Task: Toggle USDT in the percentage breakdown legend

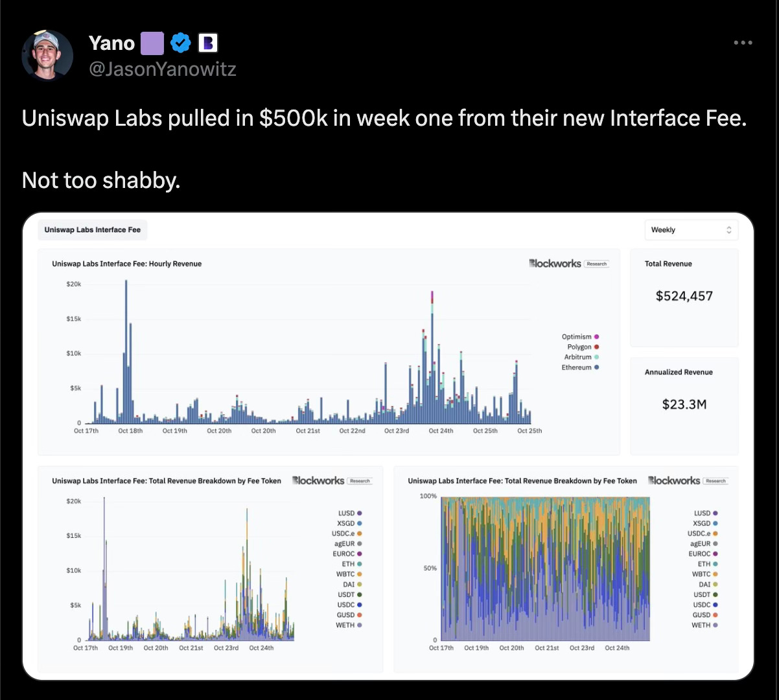Action: tap(706, 594)
